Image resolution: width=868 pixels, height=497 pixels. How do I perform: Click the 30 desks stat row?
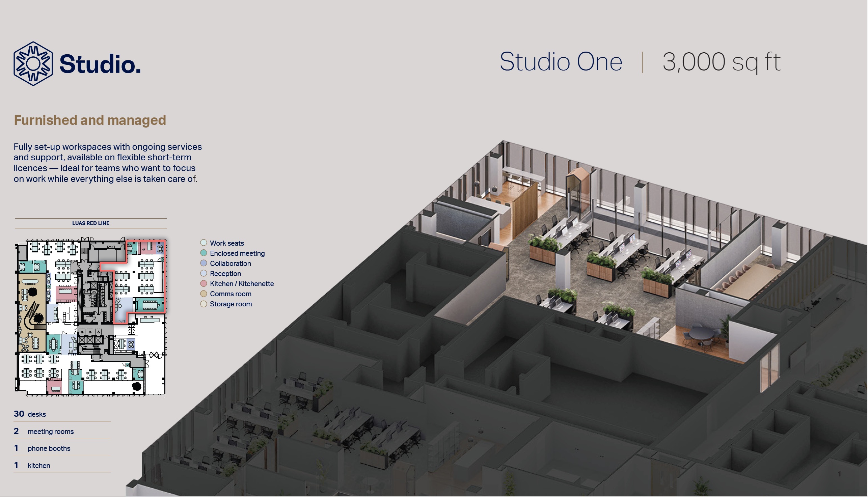coord(30,414)
